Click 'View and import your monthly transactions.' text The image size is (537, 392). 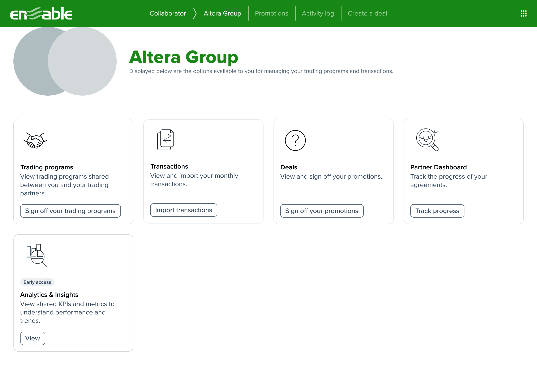(194, 180)
